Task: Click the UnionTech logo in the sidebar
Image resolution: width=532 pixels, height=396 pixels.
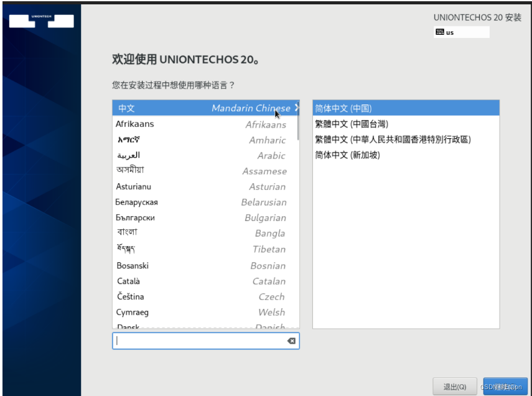Action: click(x=42, y=21)
